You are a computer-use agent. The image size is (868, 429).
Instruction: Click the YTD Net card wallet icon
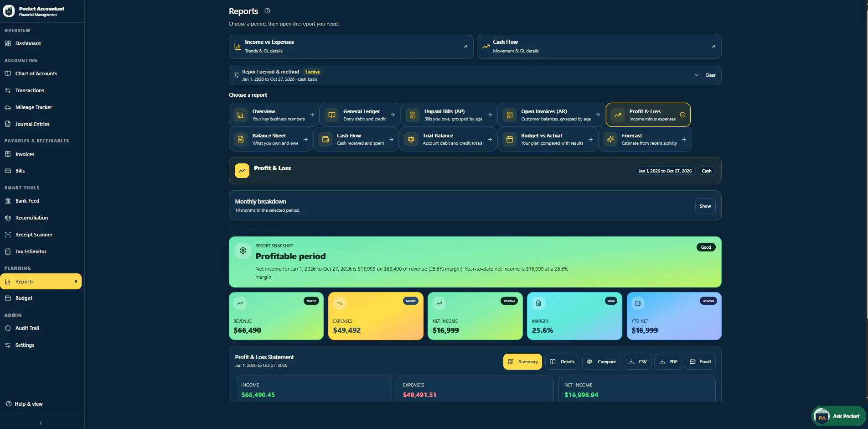(x=638, y=303)
